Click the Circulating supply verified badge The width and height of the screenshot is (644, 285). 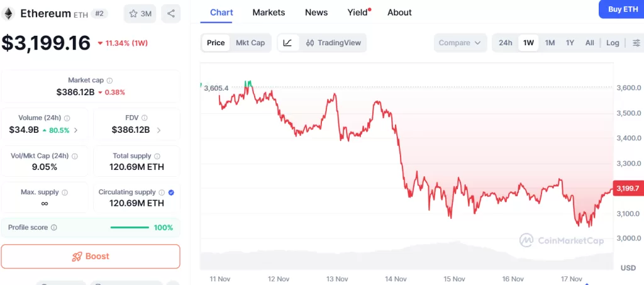pos(172,193)
